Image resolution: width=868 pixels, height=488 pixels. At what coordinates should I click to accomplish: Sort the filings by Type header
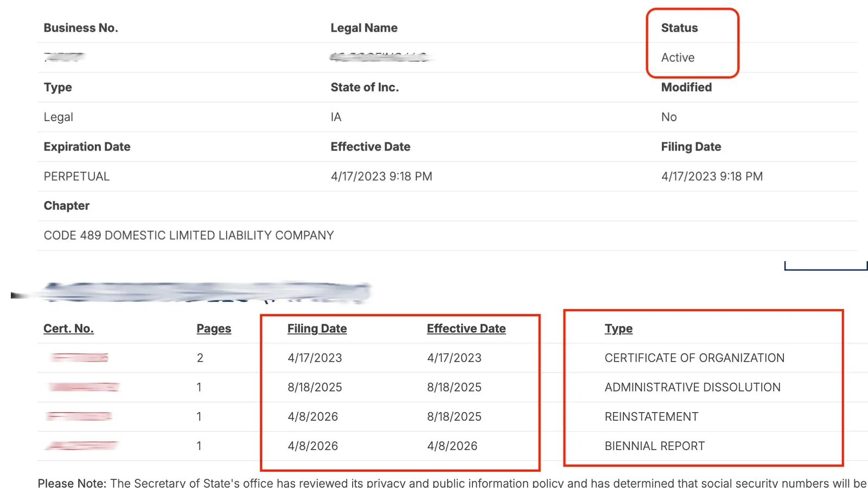[x=618, y=329]
